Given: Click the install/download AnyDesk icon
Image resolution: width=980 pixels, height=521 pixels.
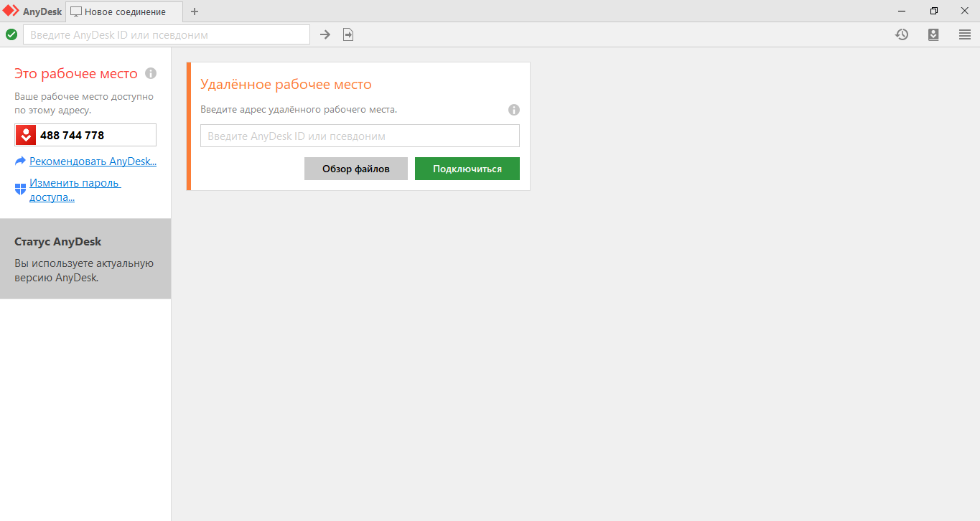Looking at the screenshot, I should click(933, 34).
